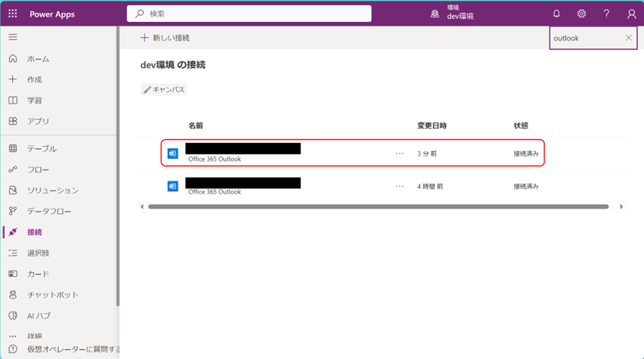Open 作成 in the sidebar

click(x=35, y=79)
